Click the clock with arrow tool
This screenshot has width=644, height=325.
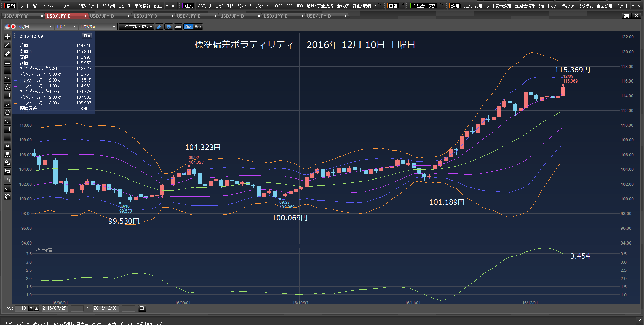tap(7, 163)
